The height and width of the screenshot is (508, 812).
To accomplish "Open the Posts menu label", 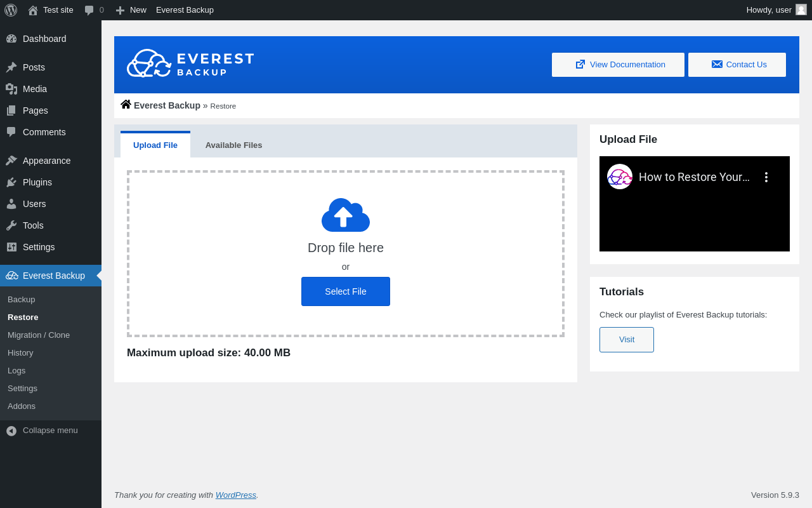I will [x=34, y=67].
